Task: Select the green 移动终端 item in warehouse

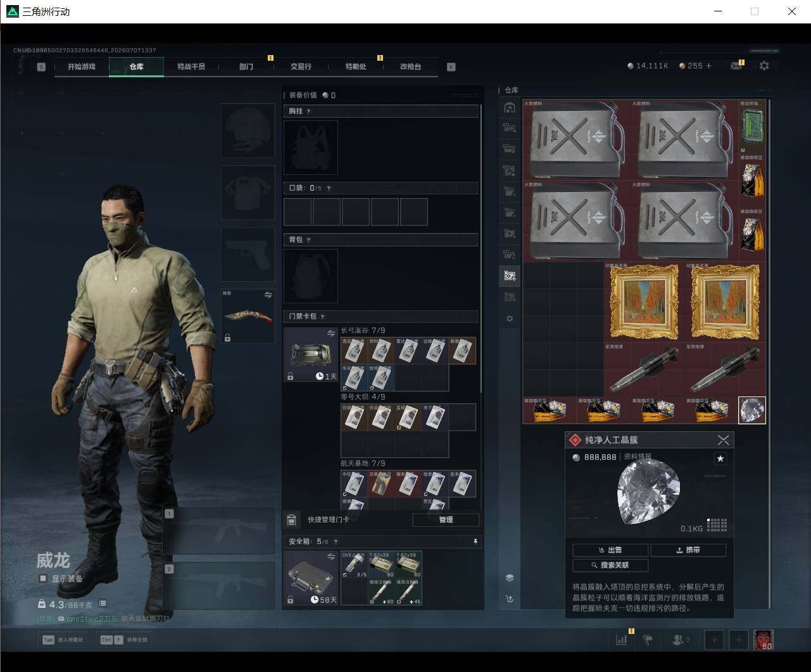Action: [752, 126]
